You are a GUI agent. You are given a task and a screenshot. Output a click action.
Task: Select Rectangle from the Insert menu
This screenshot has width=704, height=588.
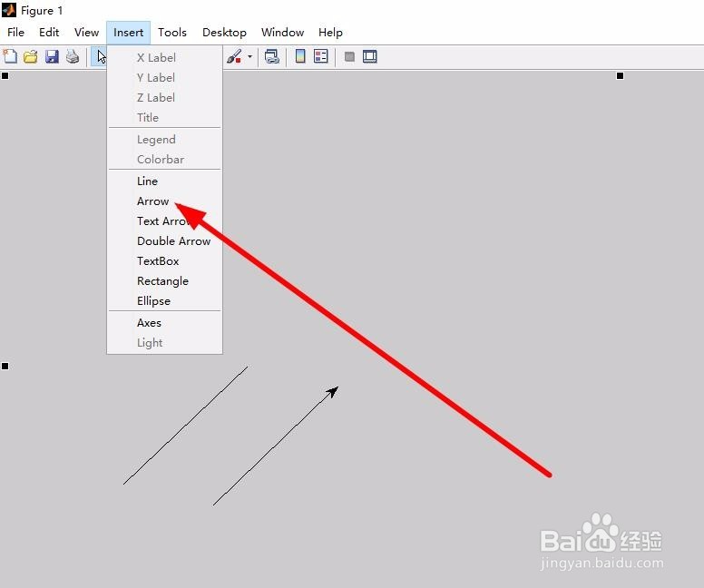(x=165, y=280)
